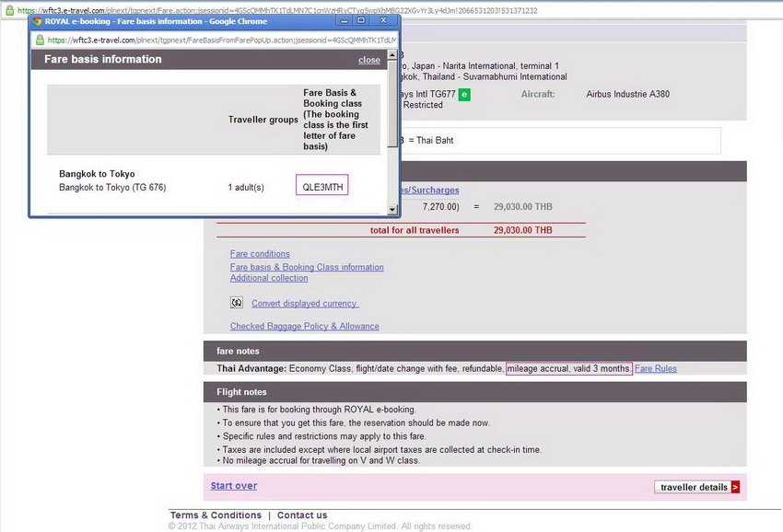Viewport: 783px width, 532px height.
Task: Open the Contact us link
Action: [302, 515]
